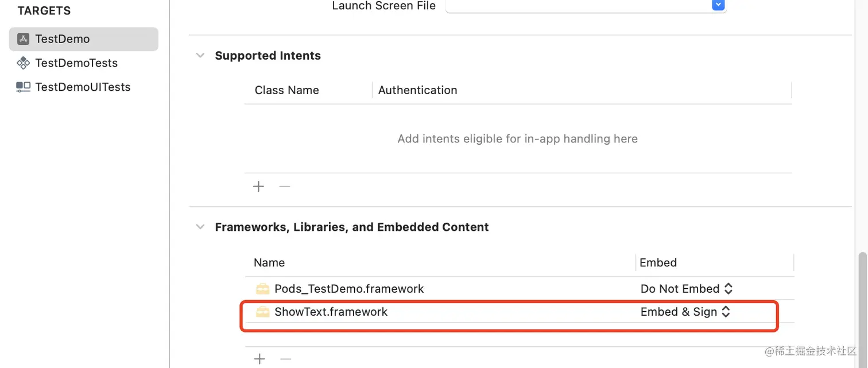Screen dimensions: 868x368
Task: Select the Pods_TestDemo.framework row
Action: 519,288
